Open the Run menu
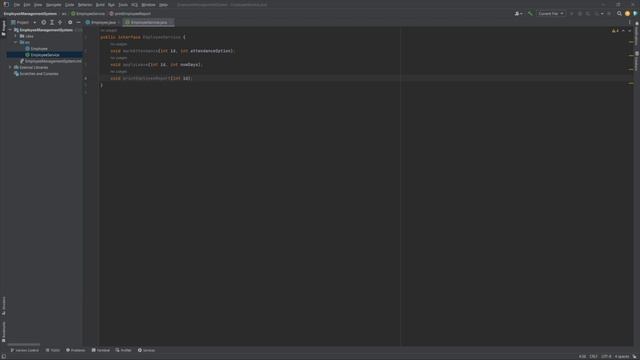 tap(111, 4)
